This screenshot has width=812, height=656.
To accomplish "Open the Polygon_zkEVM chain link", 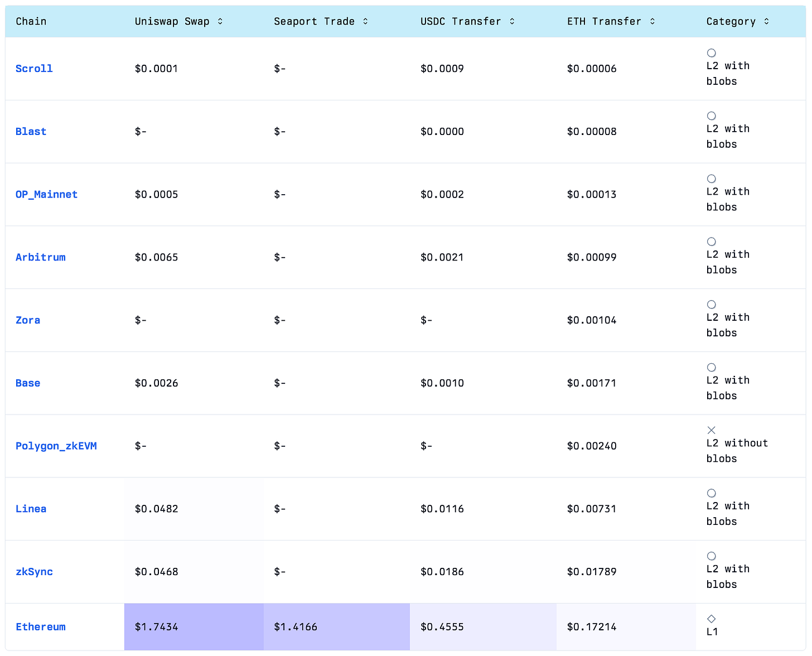I will coord(56,446).
